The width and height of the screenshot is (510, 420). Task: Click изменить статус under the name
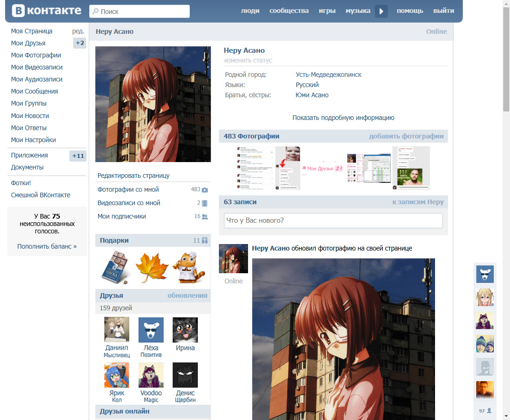click(248, 61)
